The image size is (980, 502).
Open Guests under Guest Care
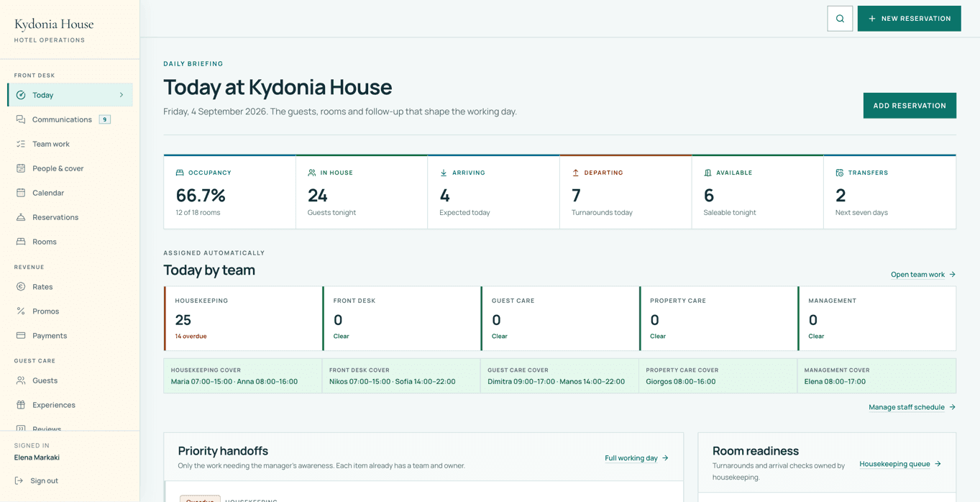point(70,380)
